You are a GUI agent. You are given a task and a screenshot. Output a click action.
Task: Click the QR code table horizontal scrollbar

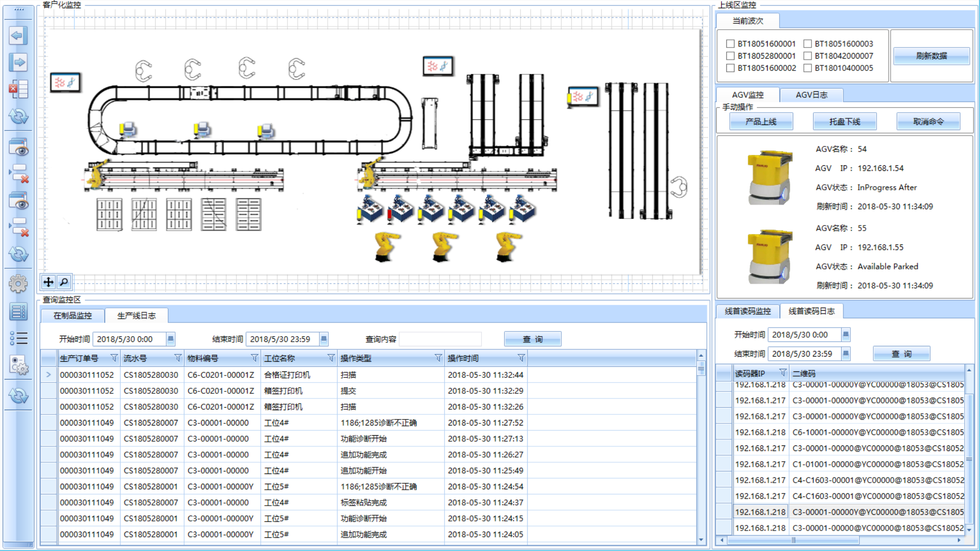(x=793, y=540)
